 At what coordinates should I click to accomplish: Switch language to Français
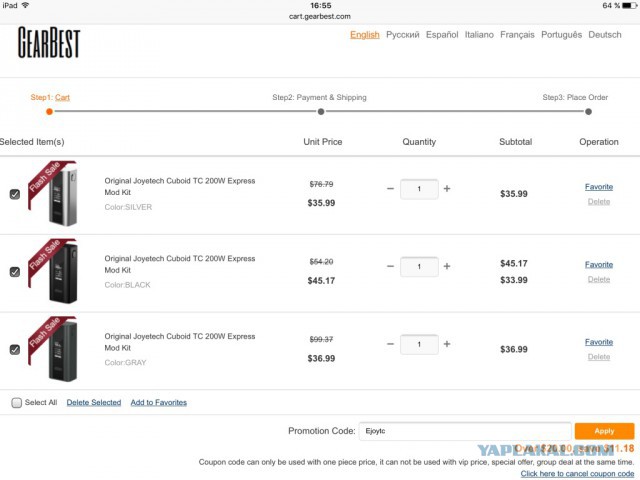pyautogui.click(x=517, y=35)
